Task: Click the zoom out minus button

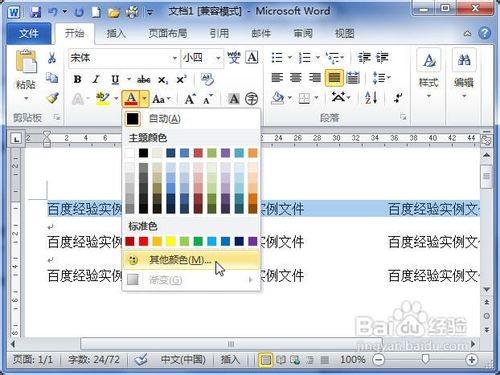Action: pos(378,360)
